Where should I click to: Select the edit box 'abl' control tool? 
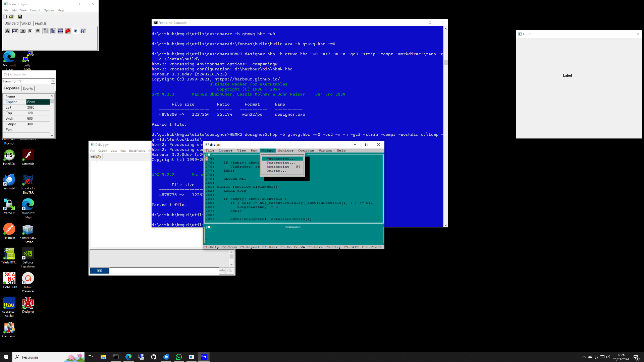click(15, 31)
